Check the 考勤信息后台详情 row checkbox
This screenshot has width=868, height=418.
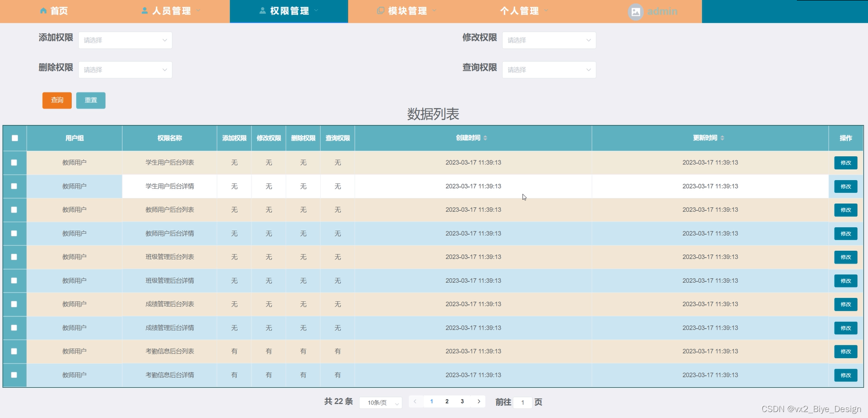(14, 375)
